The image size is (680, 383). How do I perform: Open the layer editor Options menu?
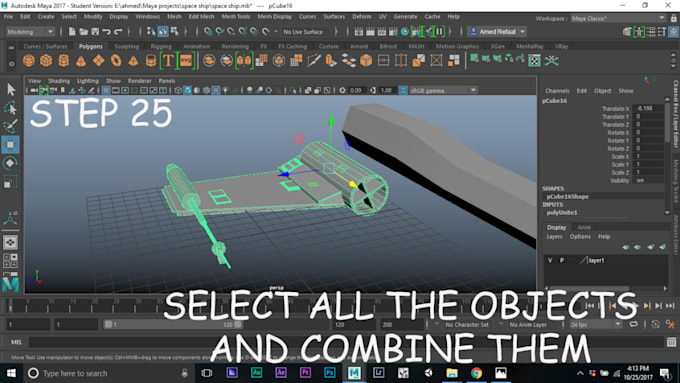[x=580, y=236]
